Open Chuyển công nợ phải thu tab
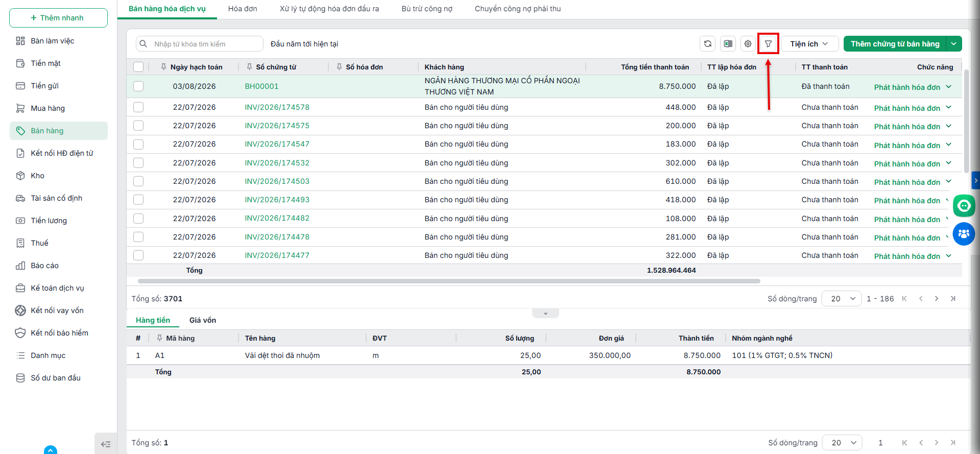The image size is (980, 454). [x=518, y=9]
